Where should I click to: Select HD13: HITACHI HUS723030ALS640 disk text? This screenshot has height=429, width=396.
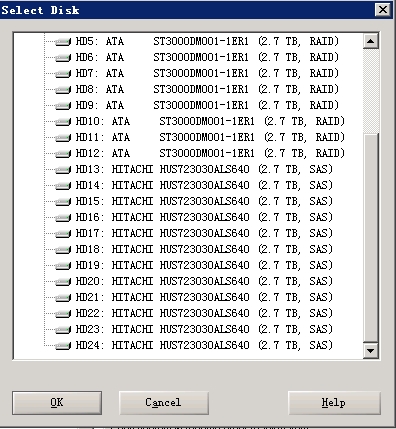(204, 169)
